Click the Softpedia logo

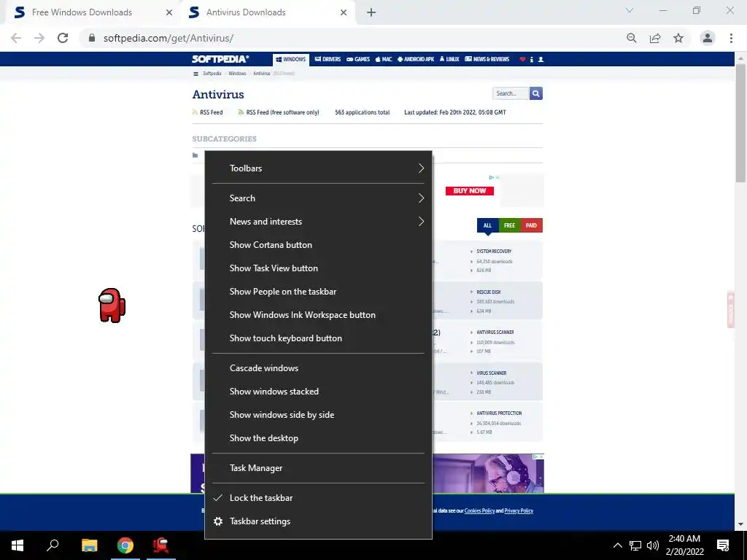point(220,59)
